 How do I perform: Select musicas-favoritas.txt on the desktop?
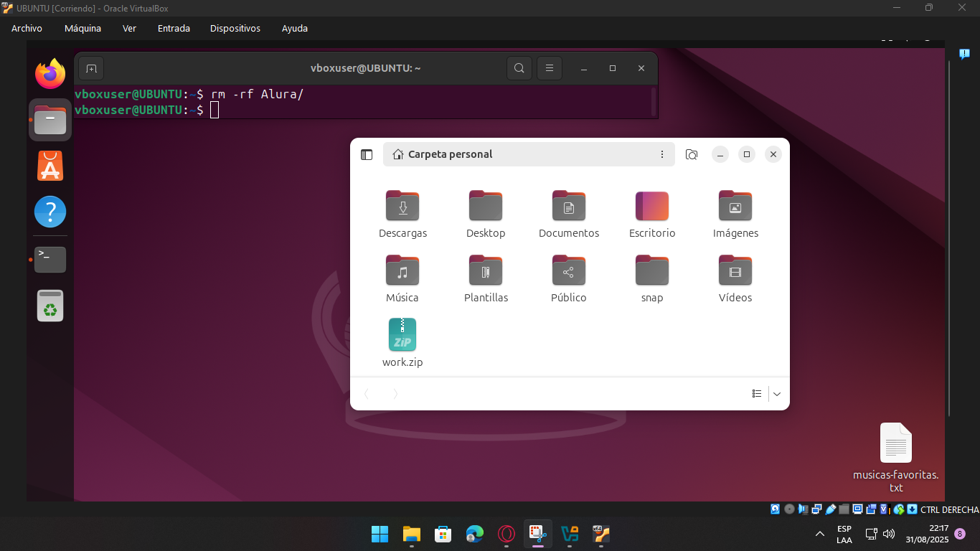896,458
